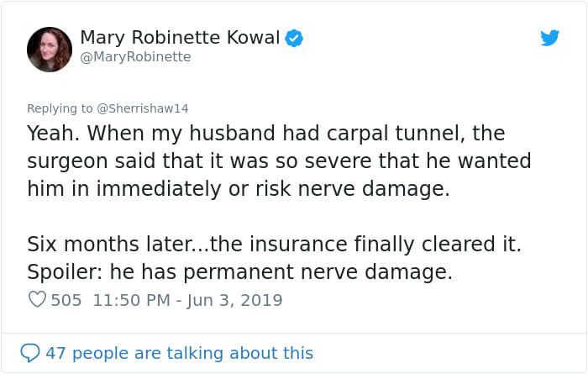Image resolution: width=588 pixels, height=374 pixels.
Task: Click the blue verified badge
Action: (294, 37)
